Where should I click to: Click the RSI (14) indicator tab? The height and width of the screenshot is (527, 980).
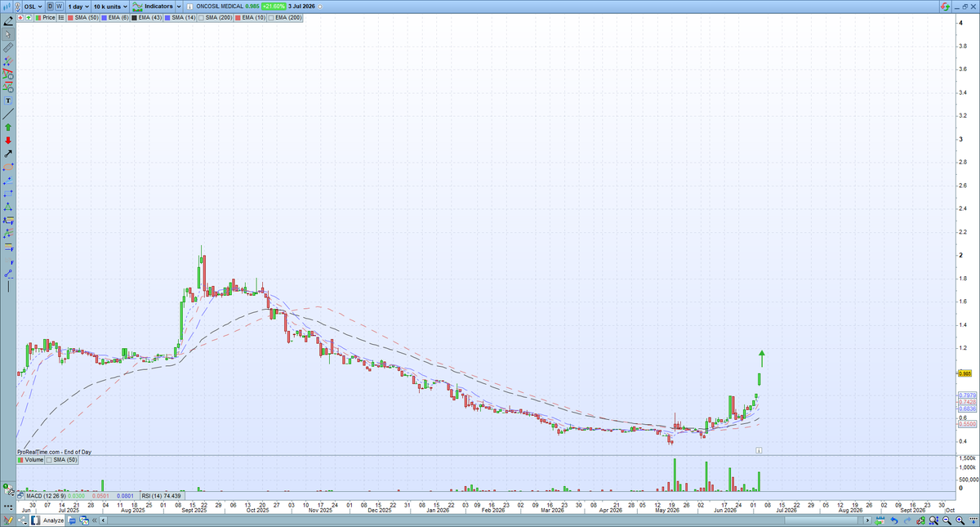pyautogui.click(x=161, y=496)
